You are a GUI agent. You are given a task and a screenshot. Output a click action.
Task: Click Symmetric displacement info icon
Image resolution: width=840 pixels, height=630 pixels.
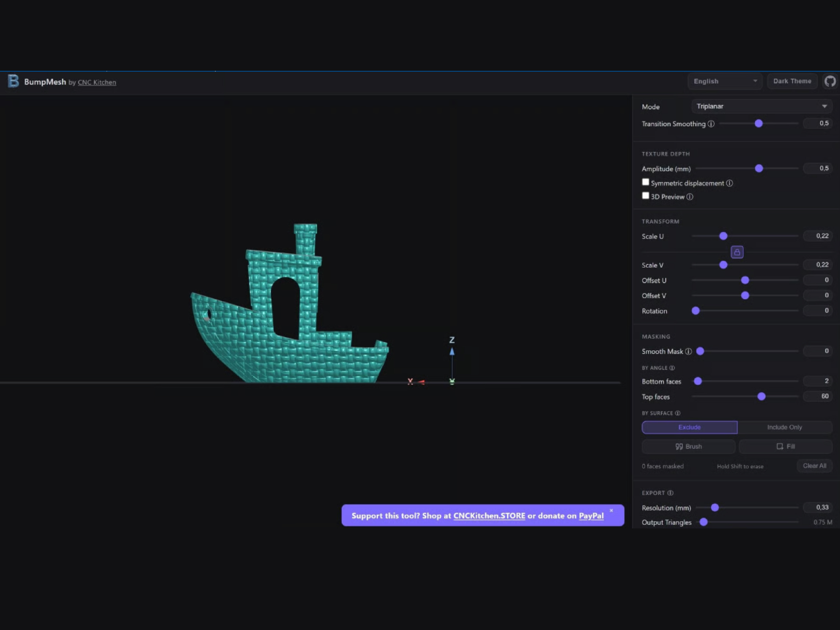click(x=730, y=183)
